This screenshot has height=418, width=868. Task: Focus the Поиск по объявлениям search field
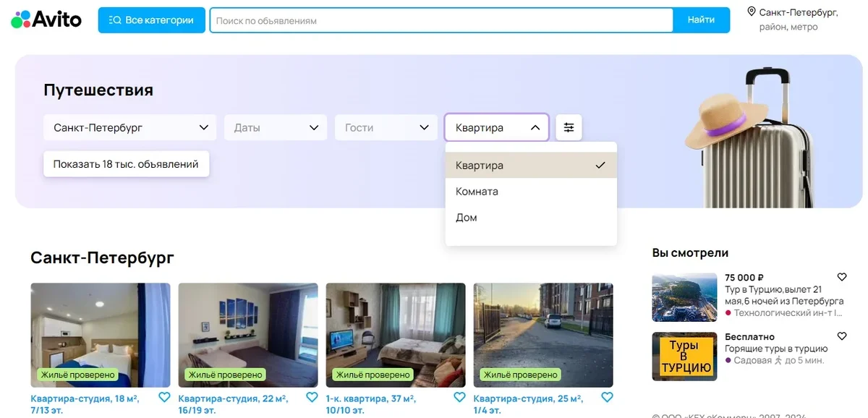tap(441, 20)
